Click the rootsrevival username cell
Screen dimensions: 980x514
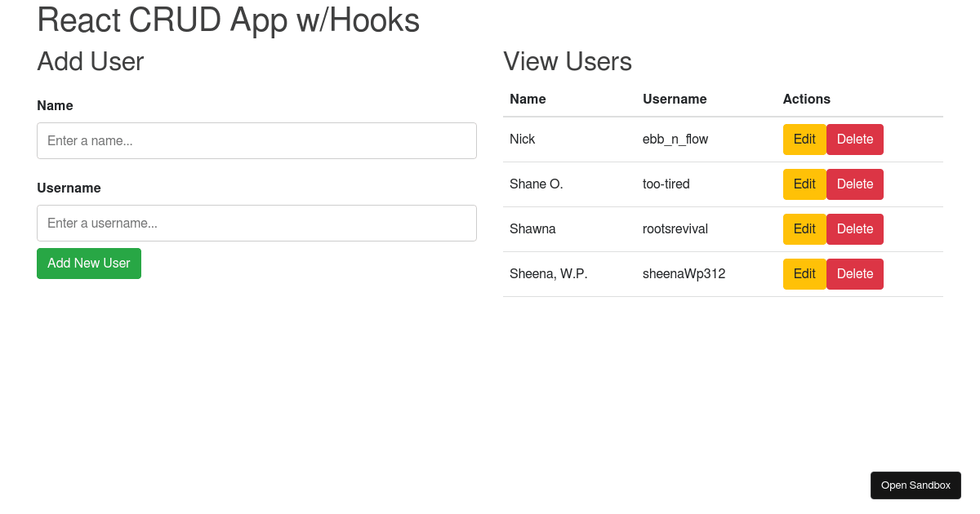(x=675, y=228)
